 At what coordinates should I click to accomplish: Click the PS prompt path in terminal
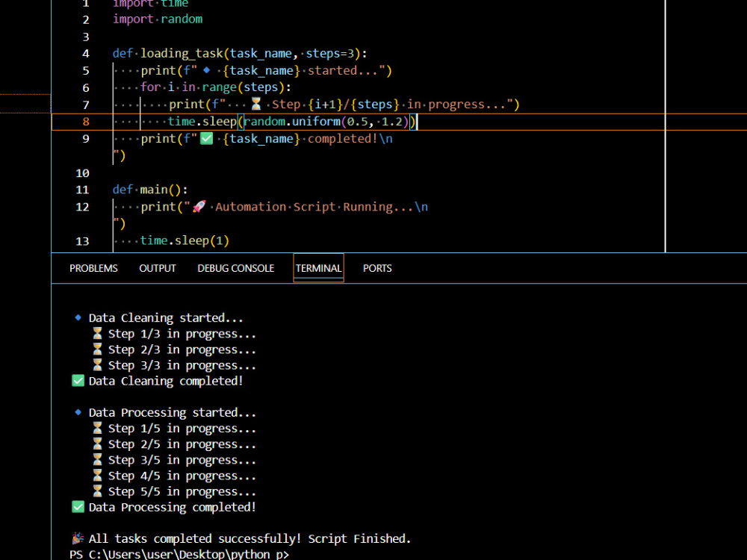(x=179, y=554)
